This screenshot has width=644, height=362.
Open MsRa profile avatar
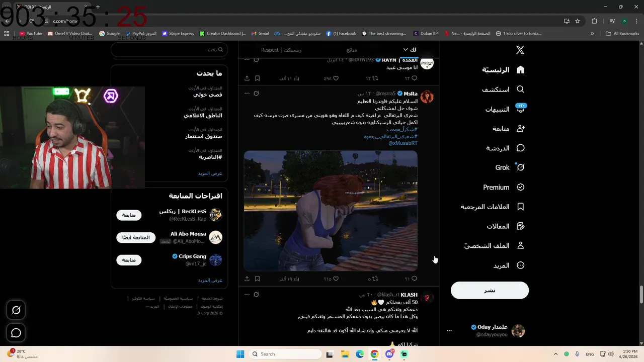[x=427, y=97]
